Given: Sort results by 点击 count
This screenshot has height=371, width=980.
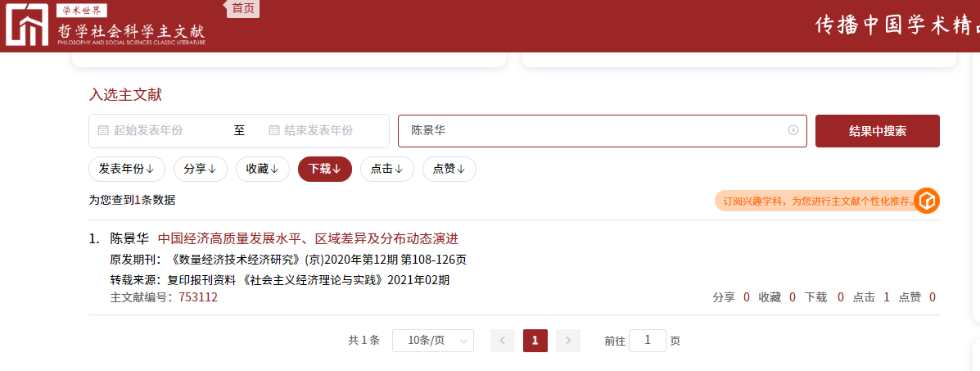Looking at the screenshot, I should click(387, 169).
